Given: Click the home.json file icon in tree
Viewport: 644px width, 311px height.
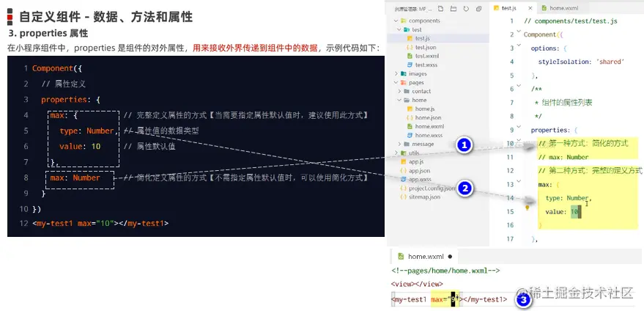Looking at the screenshot, I should (x=410, y=117).
